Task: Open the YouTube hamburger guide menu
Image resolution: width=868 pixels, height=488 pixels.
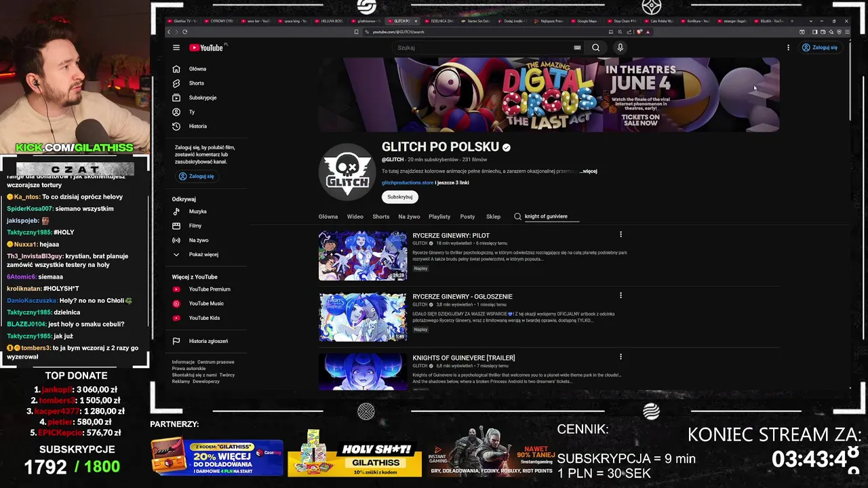Action: (176, 47)
